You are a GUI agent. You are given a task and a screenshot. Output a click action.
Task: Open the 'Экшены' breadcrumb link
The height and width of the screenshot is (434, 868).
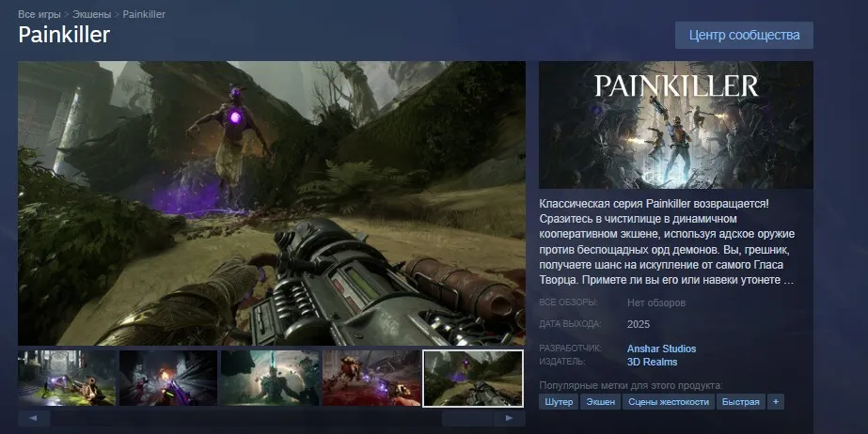tap(92, 14)
